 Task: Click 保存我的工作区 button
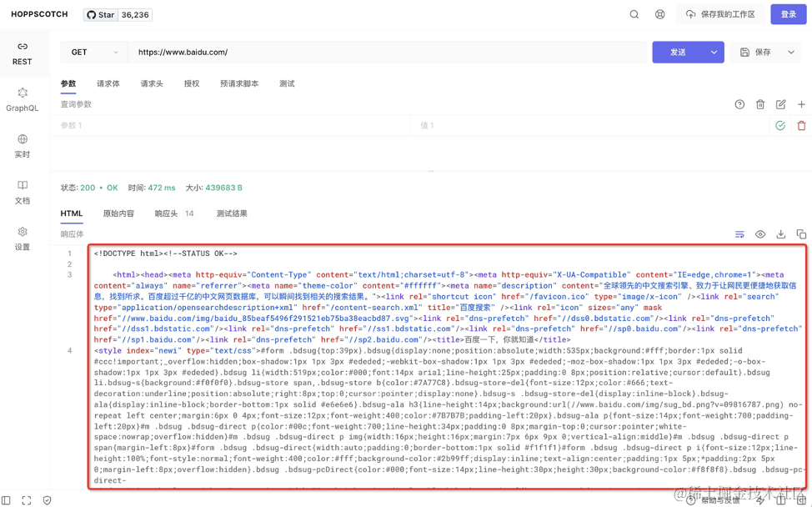(x=720, y=14)
